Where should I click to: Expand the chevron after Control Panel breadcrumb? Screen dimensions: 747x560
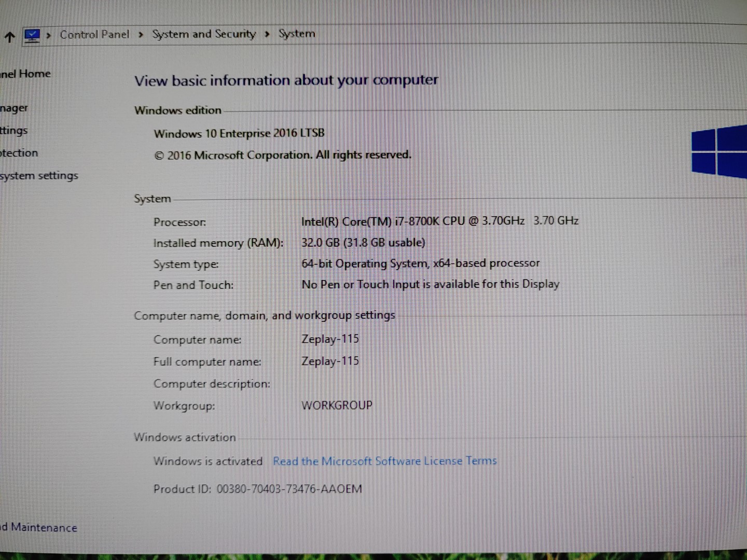click(141, 35)
